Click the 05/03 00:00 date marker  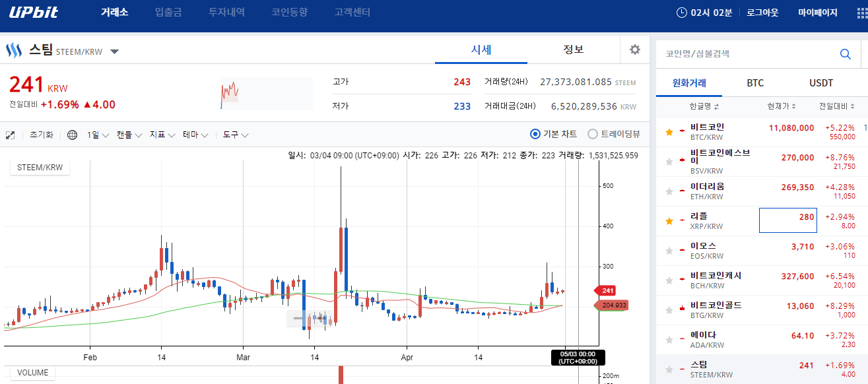tap(578, 357)
